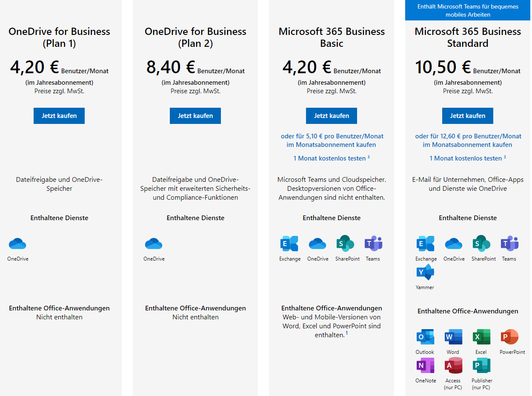
Task: Select the Exchange icon under Business Basic
Action: 290,243
